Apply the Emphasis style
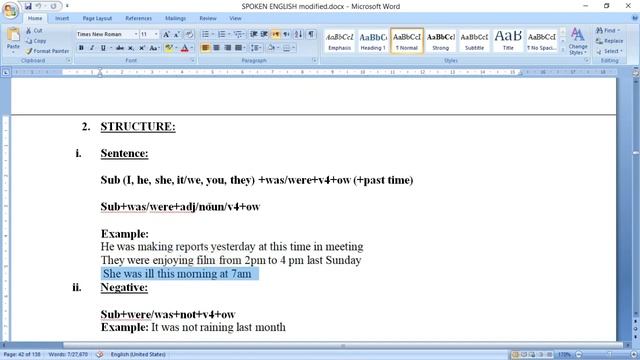 pos(340,41)
